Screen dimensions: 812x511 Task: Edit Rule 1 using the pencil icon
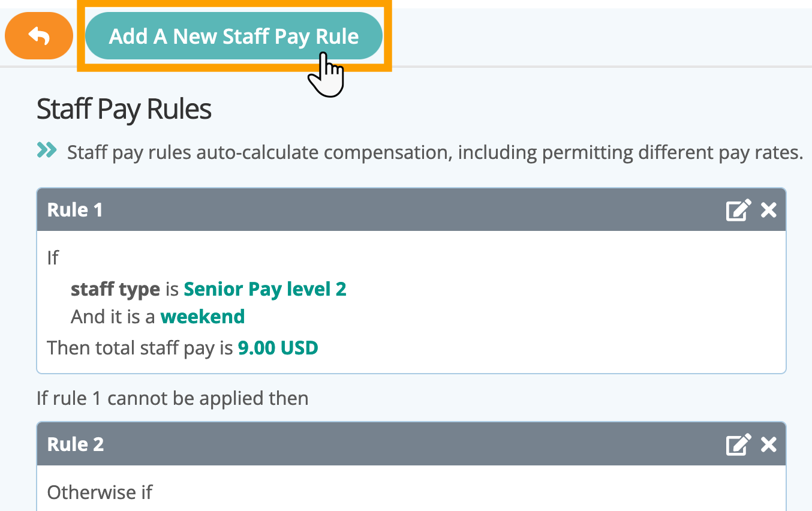pyautogui.click(x=738, y=210)
